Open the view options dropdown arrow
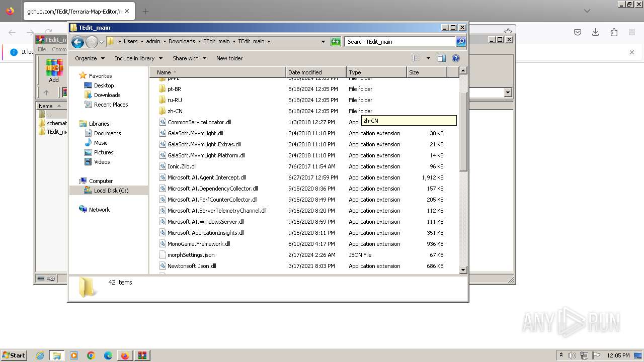Screen dimensions: 644x362 click(428, 58)
